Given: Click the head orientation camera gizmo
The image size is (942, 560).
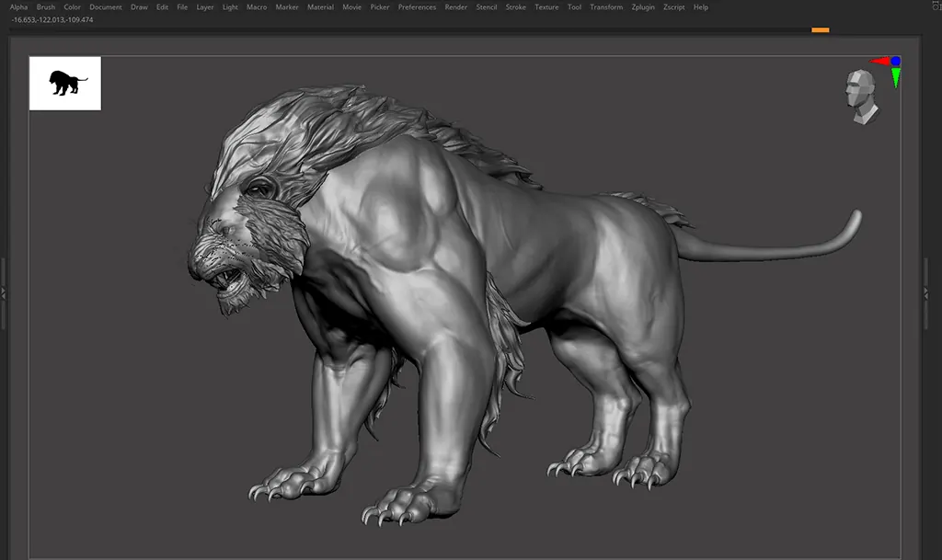Looking at the screenshot, I should click(861, 96).
